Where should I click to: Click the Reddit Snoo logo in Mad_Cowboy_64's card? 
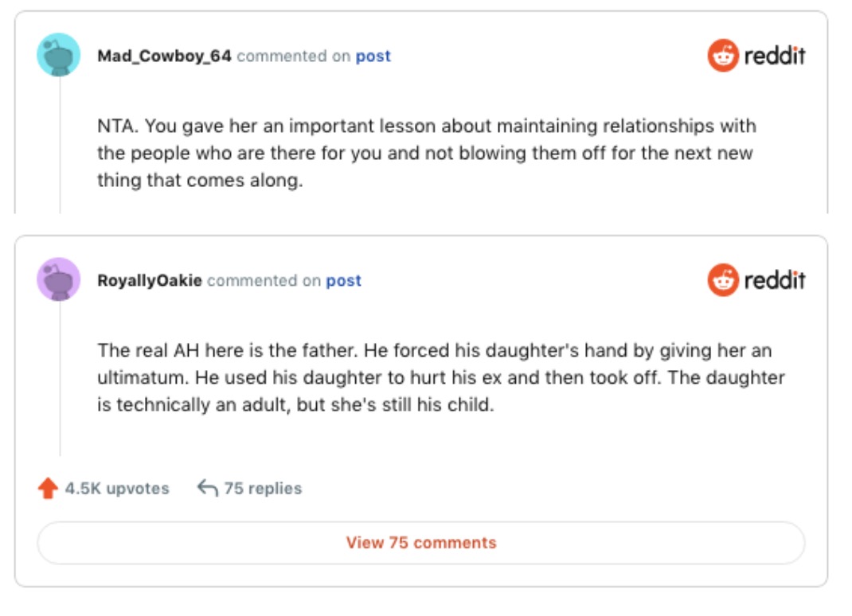(723, 56)
